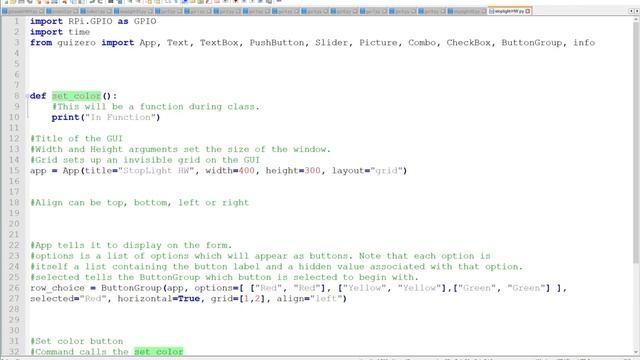This screenshot has width=640, height=360.
Task: Click comment line starting '#selected tells the ButtonGroup'
Action: pyautogui.click(x=224, y=277)
